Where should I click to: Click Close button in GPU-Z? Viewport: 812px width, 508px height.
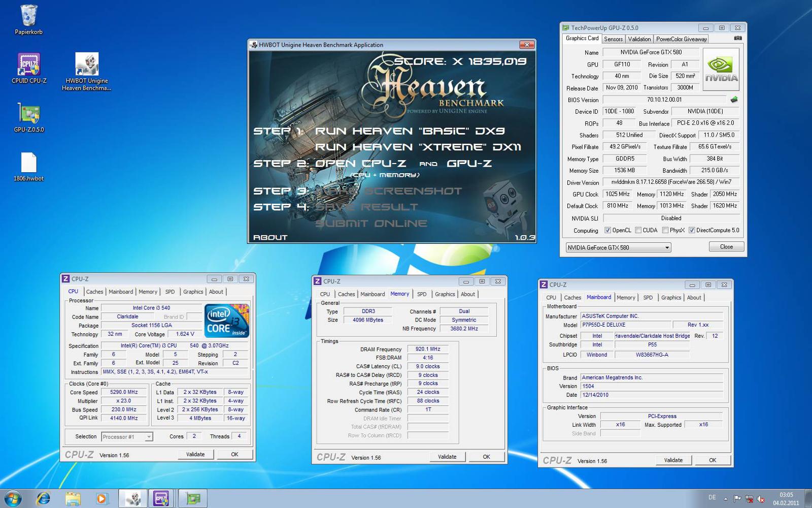(x=726, y=247)
